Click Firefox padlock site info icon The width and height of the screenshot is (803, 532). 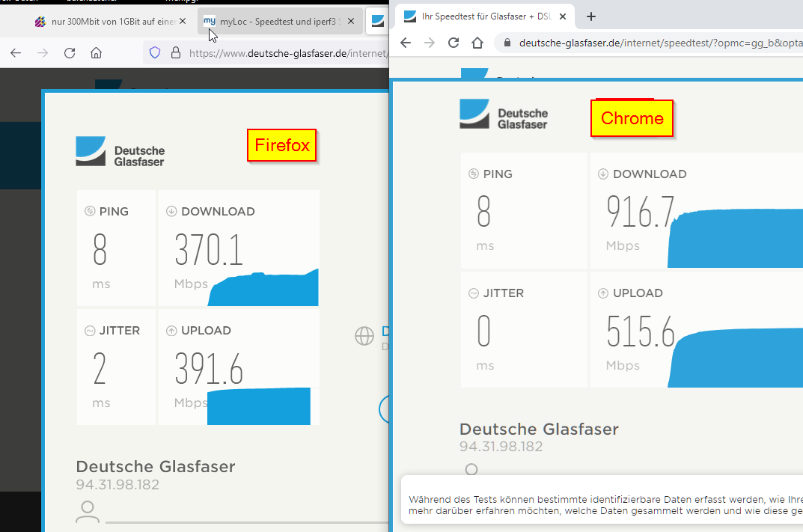tap(176, 52)
